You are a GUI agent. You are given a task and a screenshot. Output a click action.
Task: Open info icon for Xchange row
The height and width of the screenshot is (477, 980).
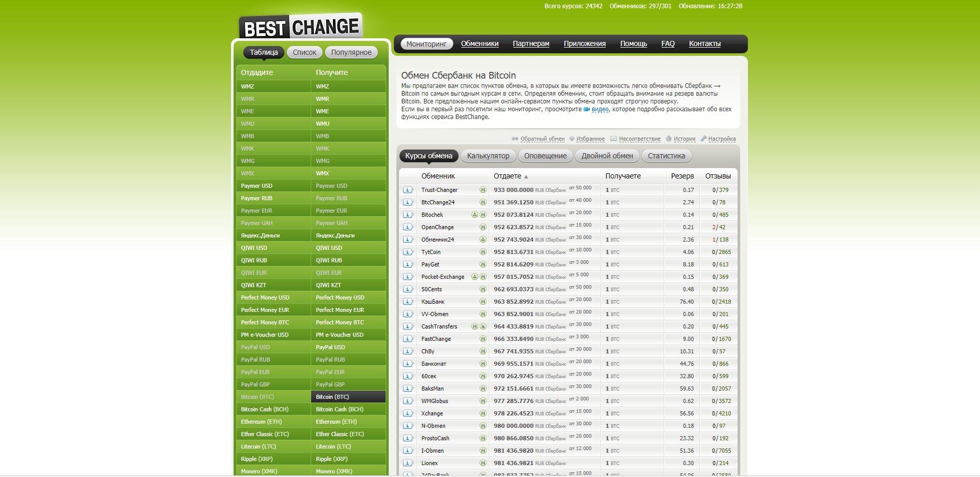tap(408, 413)
